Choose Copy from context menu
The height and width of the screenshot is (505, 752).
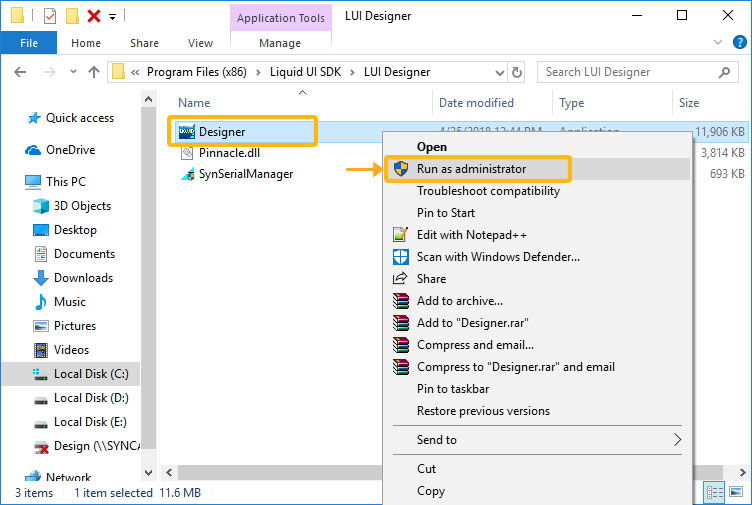(431, 491)
